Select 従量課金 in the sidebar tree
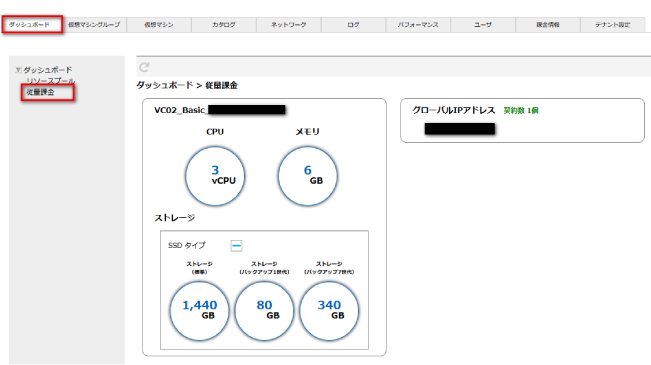The image size is (651, 365). (40, 92)
